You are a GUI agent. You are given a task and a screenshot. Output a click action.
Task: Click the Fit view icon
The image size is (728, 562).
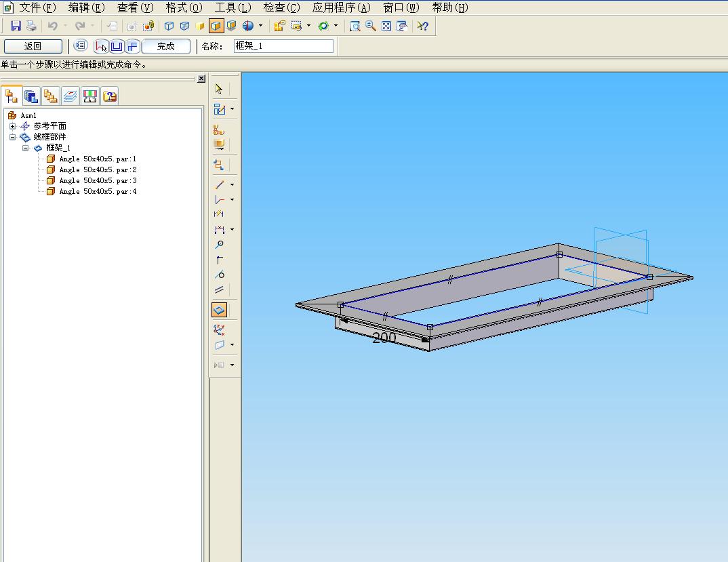click(386, 26)
